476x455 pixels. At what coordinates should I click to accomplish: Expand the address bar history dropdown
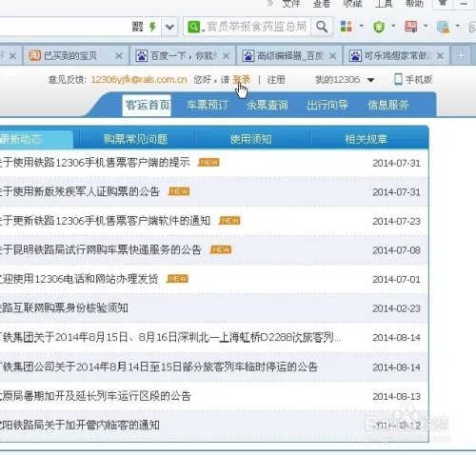(x=169, y=27)
